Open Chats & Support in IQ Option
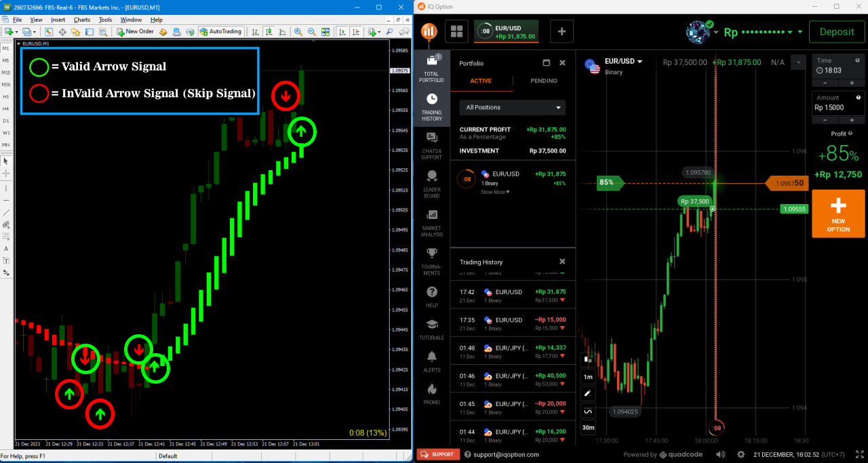Image resolution: width=868 pixels, height=463 pixels. (x=431, y=146)
